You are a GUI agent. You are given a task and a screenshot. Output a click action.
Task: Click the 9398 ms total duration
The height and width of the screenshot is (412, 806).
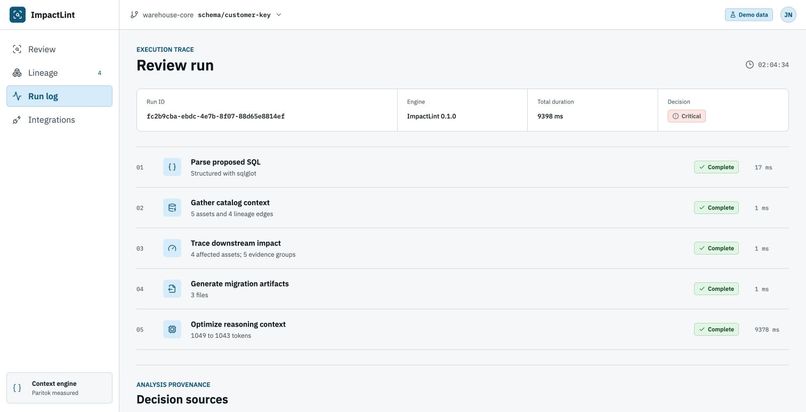pyautogui.click(x=550, y=116)
